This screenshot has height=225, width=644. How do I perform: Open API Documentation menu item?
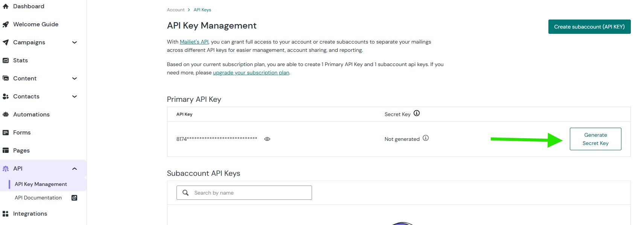click(38, 198)
